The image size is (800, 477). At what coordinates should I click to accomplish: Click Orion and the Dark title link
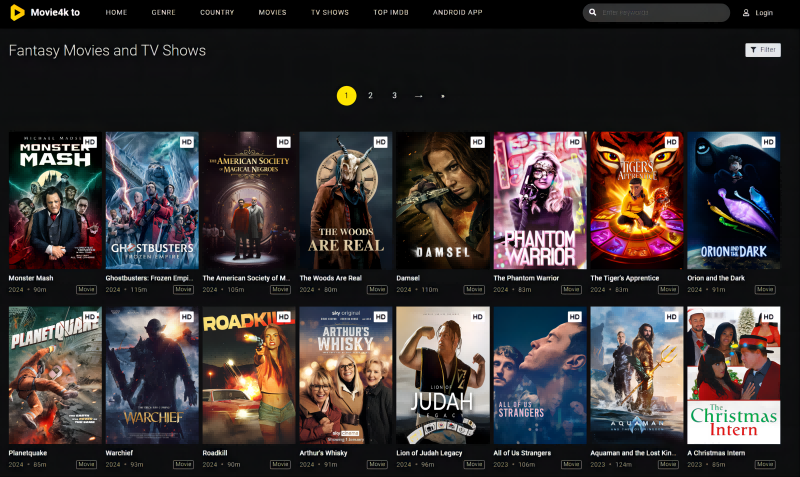(716, 278)
